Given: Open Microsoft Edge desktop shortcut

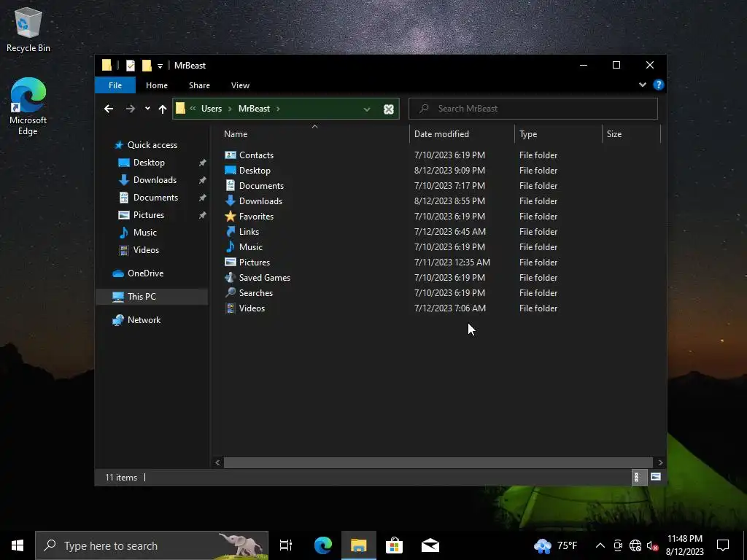Looking at the screenshot, I should 28,106.
